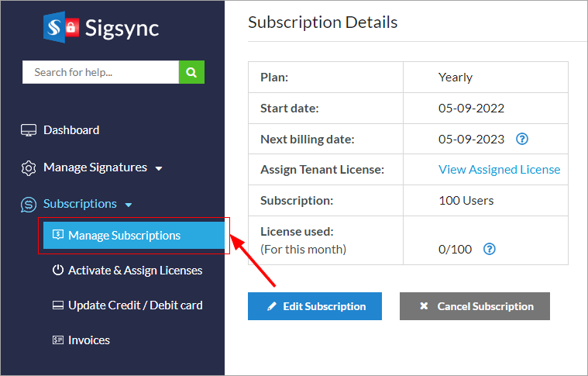
Task: Click the help icon beside next billing date
Action: pyautogui.click(x=522, y=140)
